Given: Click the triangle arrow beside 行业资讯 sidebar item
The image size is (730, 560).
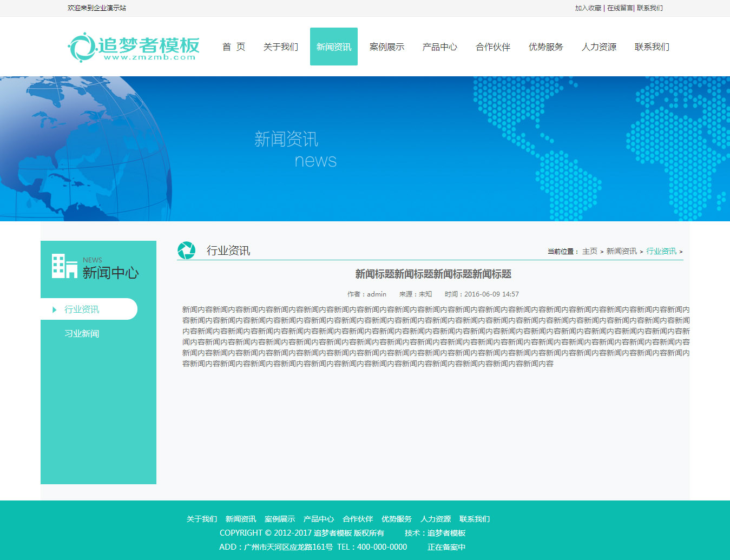Looking at the screenshot, I should (x=54, y=309).
